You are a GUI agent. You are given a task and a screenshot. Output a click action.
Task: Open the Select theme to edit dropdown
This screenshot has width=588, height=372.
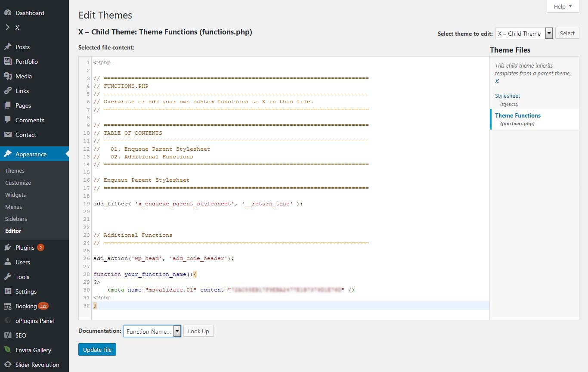(524, 34)
